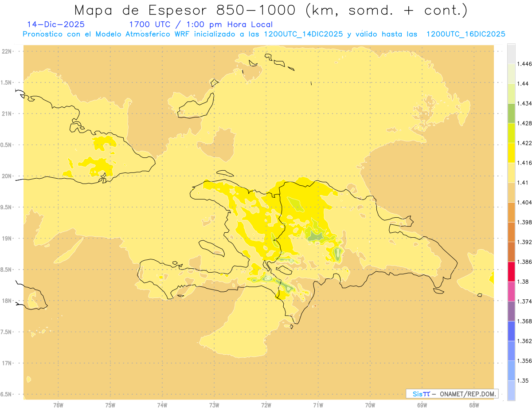Click the time label '1700 UTC / 1:00 pm Hora Local'
Screen dimensions: 532x411
201,25
